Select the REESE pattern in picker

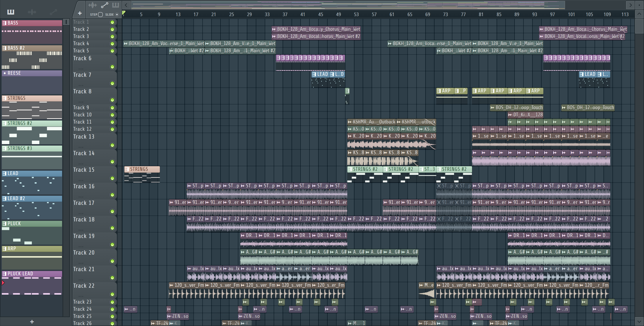(x=32, y=82)
